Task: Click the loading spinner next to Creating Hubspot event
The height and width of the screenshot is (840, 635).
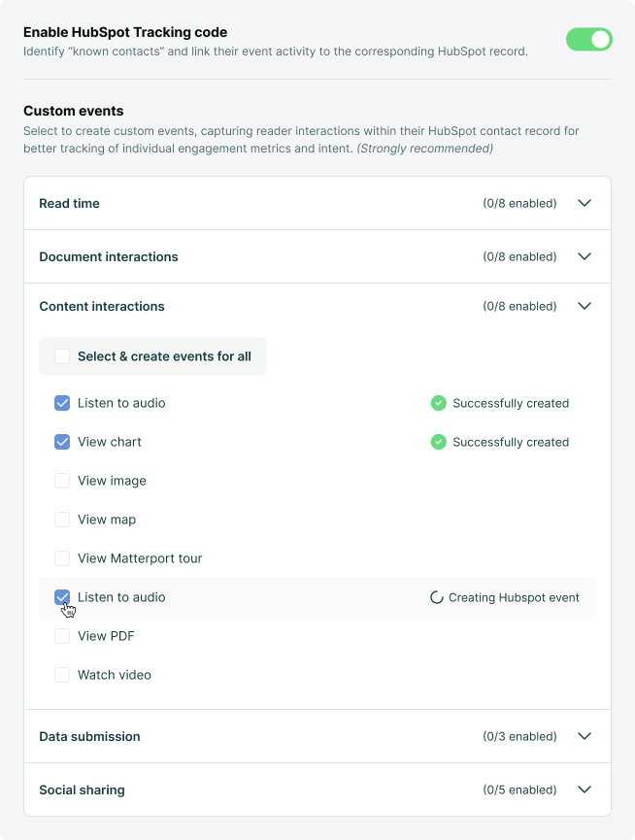Action: click(x=437, y=597)
